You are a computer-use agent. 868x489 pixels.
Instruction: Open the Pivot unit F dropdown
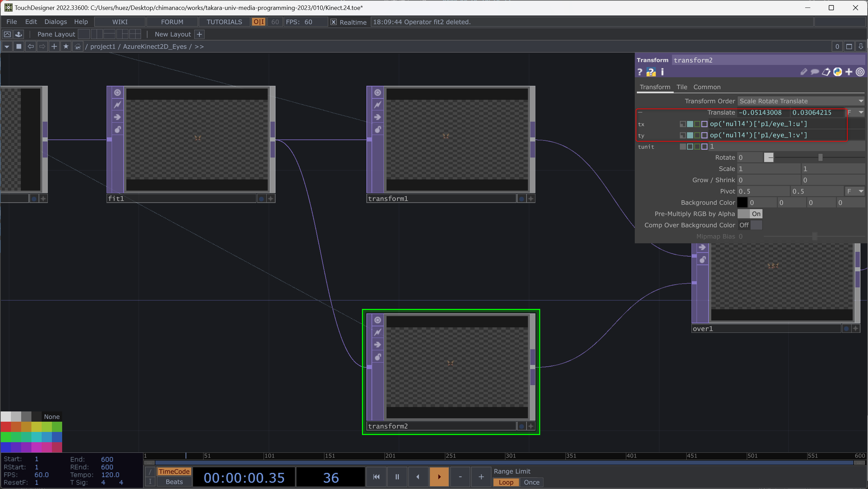pos(855,191)
